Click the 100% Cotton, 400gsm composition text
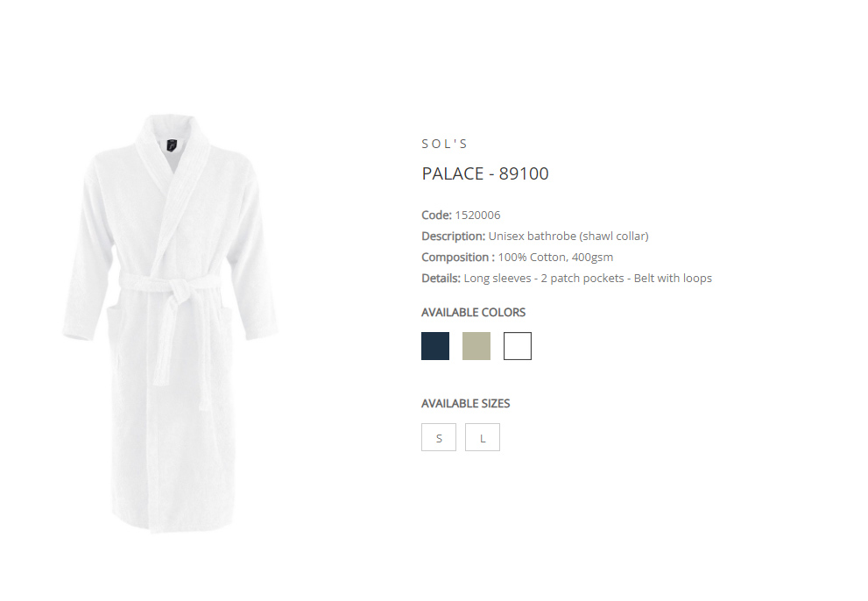This screenshot has height=601, width=868. point(556,257)
